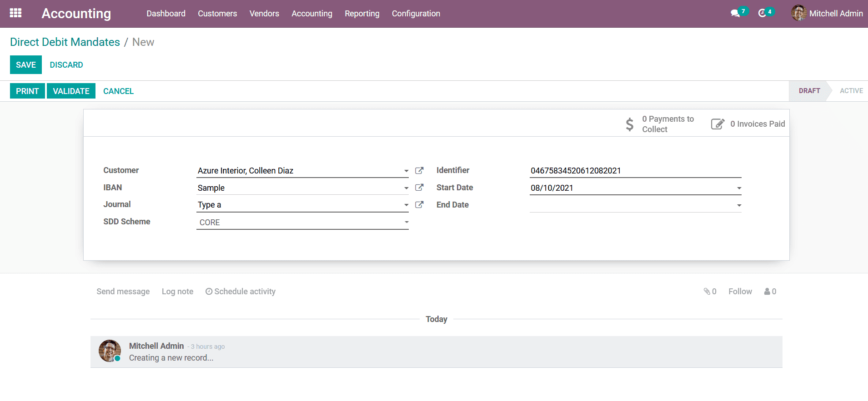Expand the SDD Scheme dropdown
The image size is (868, 401).
[406, 223]
